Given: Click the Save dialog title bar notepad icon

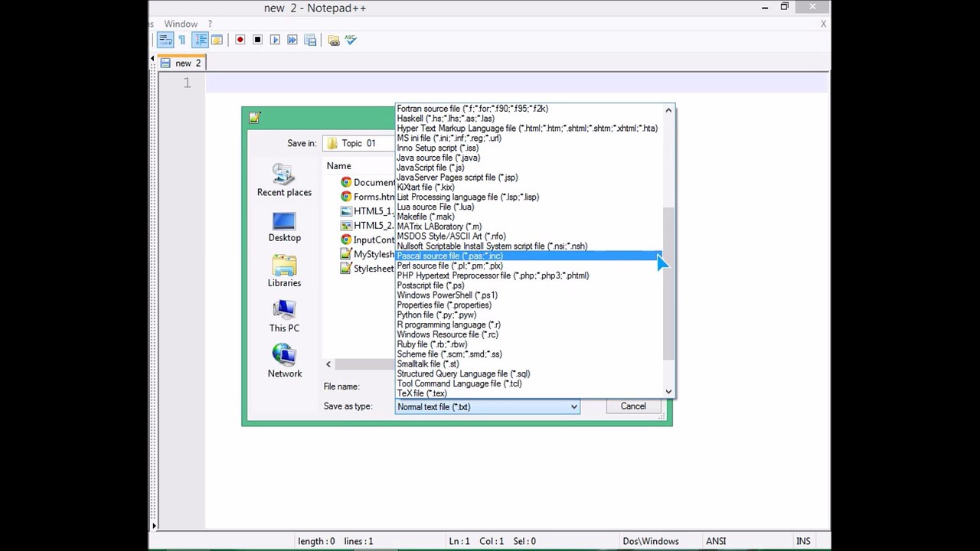Looking at the screenshot, I should 254,117.
